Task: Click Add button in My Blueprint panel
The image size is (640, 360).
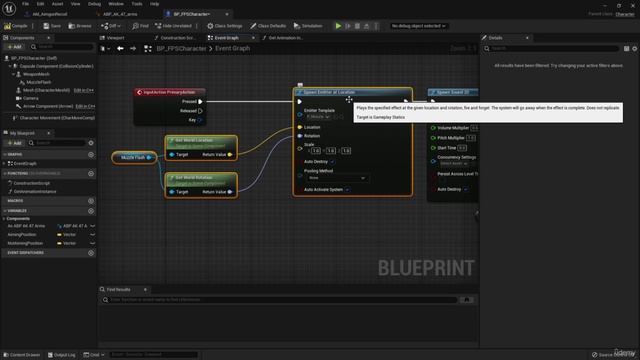Action: tap(14, 143)
